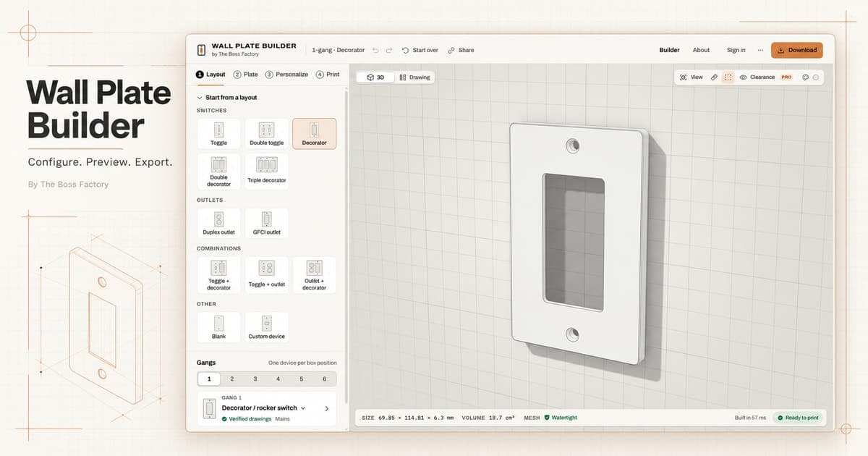Click the undo arrow icon
This screenshot has width=868, height=456.
click(375, 50)
